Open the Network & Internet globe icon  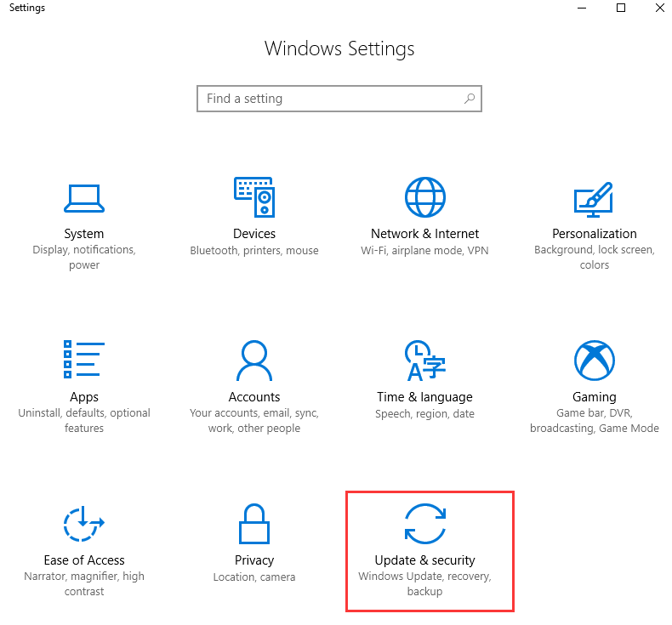tap(424, 197)
